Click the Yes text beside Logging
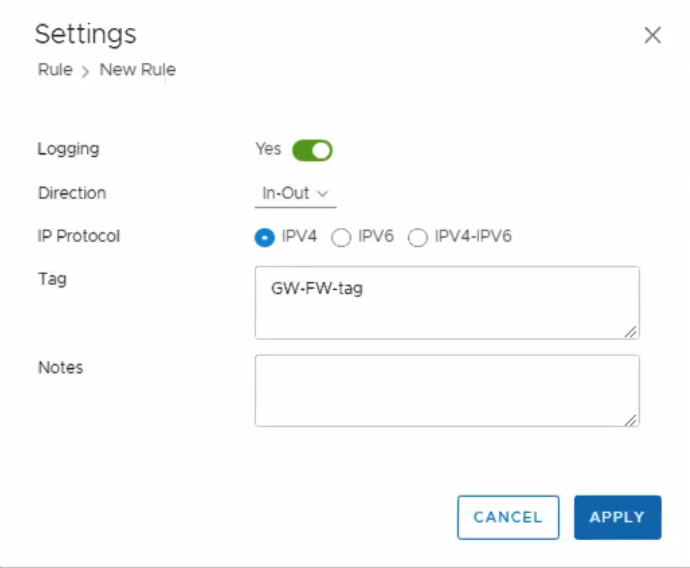 pos(268,149)
